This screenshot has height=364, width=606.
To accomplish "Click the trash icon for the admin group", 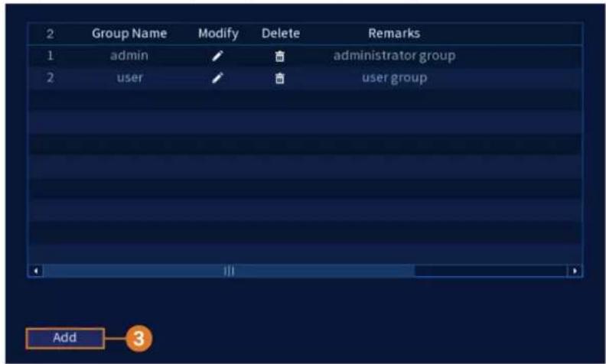I will coord(279,57).
